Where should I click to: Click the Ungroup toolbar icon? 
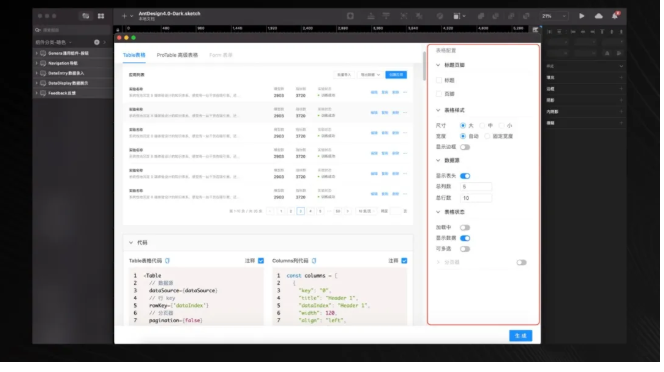tap(419, 16)
